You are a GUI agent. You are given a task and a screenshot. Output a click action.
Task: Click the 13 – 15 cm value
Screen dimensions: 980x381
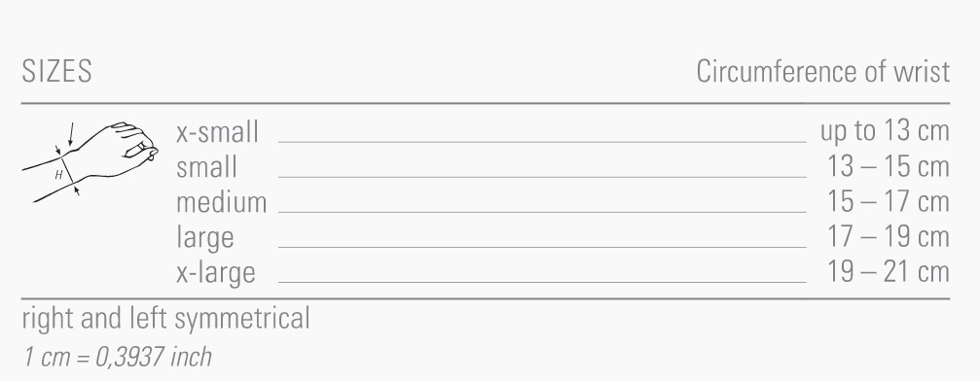[889, 167]
